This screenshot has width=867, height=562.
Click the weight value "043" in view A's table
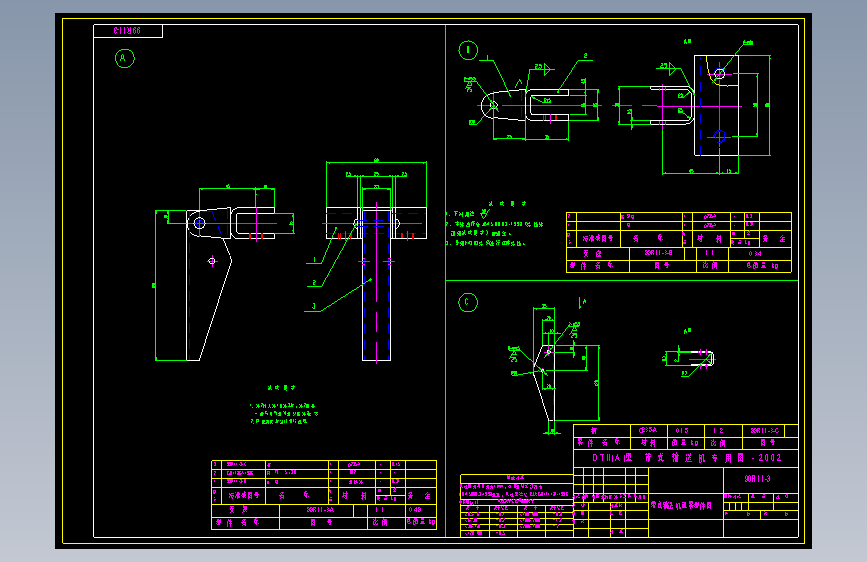pyautogui.click(x=415, y=509)
